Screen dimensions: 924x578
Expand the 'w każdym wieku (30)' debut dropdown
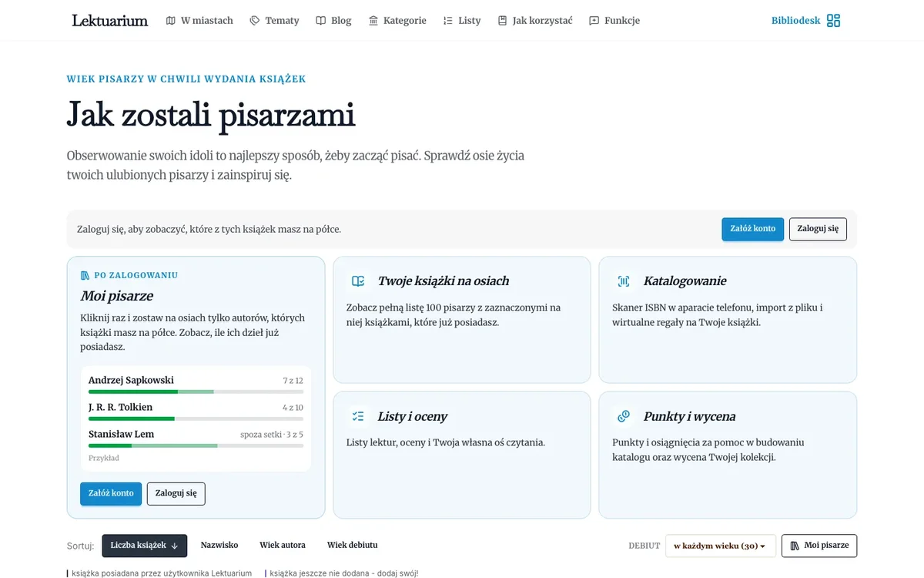[720, 546]
